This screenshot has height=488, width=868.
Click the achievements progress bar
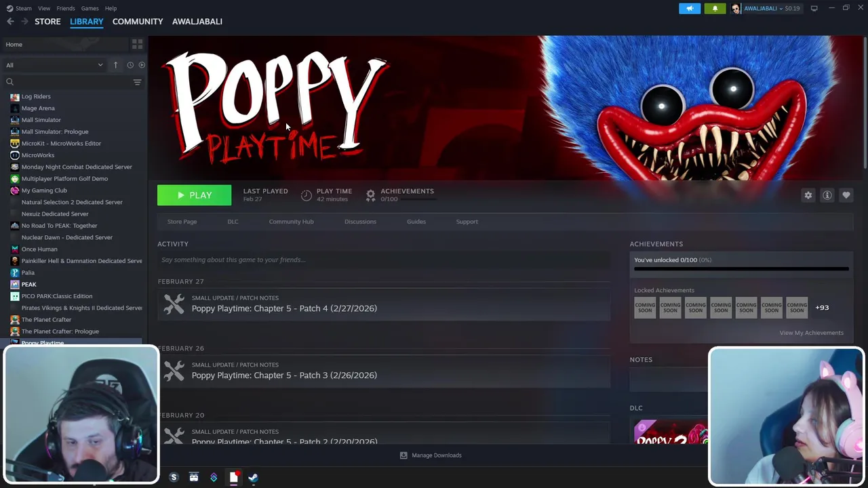point(741,269)
